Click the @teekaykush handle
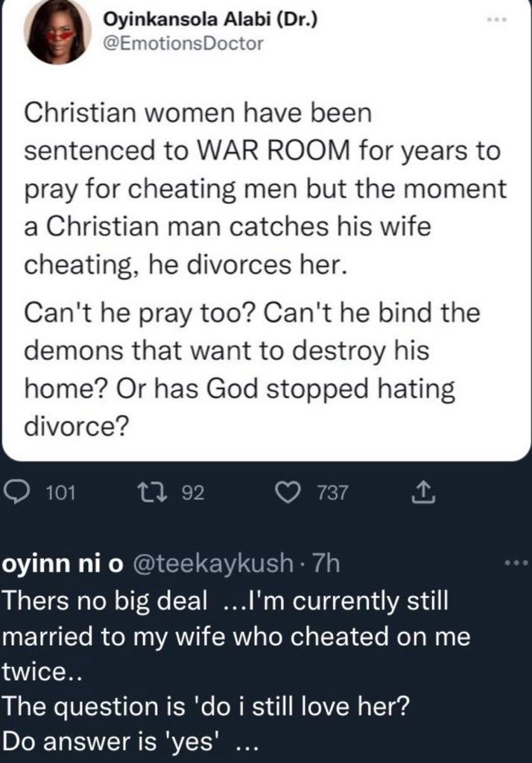 [212, 564]
